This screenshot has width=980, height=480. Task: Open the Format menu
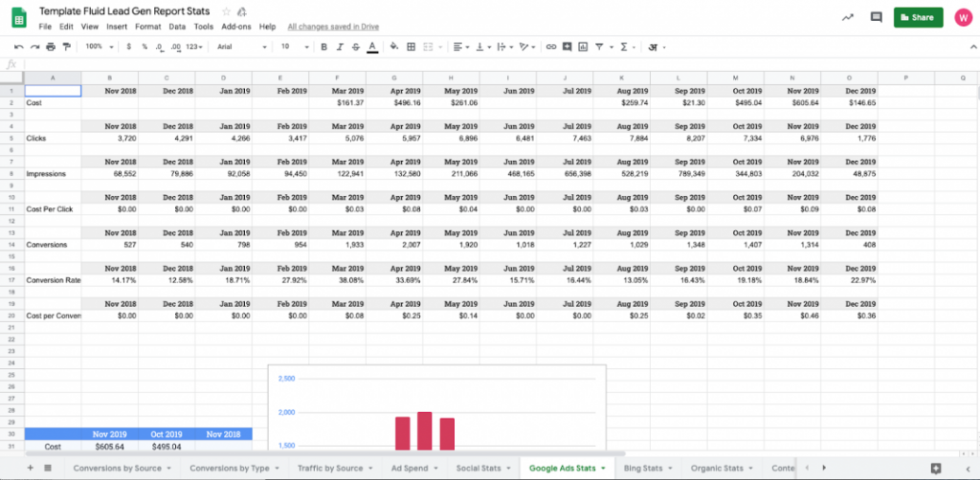click(x=147, y=27)
